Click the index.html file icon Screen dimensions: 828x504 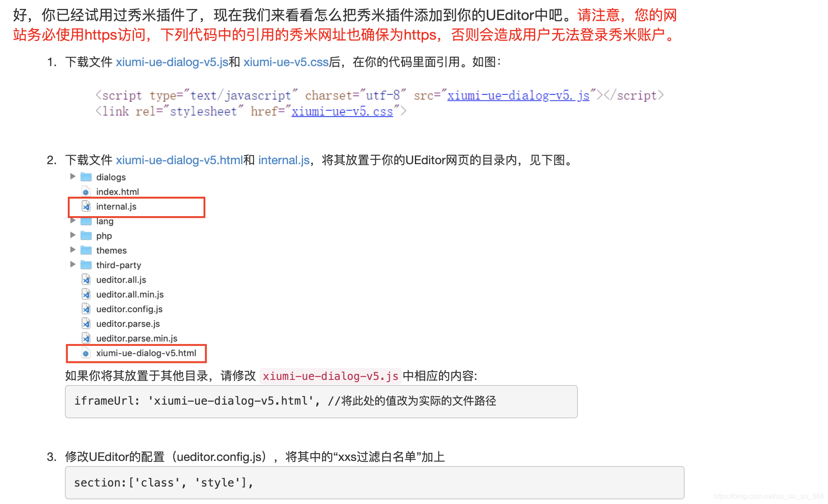[x=86, y=192]
